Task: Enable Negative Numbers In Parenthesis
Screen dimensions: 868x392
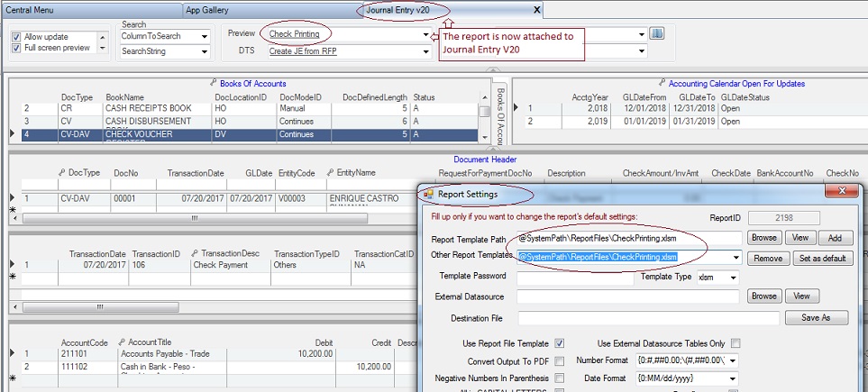Action: click(x=560, y=378)
